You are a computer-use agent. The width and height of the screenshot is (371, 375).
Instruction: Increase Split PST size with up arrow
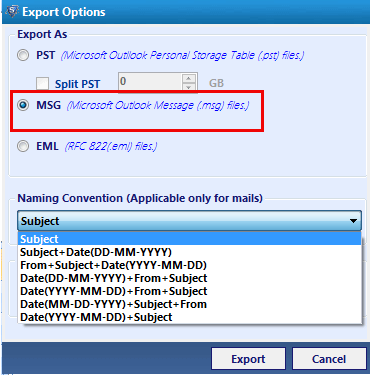[x=189, y=78]
